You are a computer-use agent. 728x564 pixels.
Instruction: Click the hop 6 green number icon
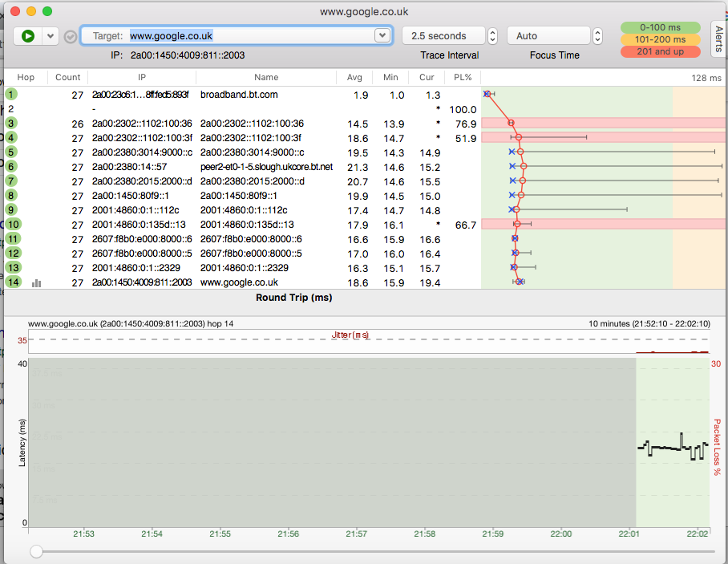coord(12,167)
